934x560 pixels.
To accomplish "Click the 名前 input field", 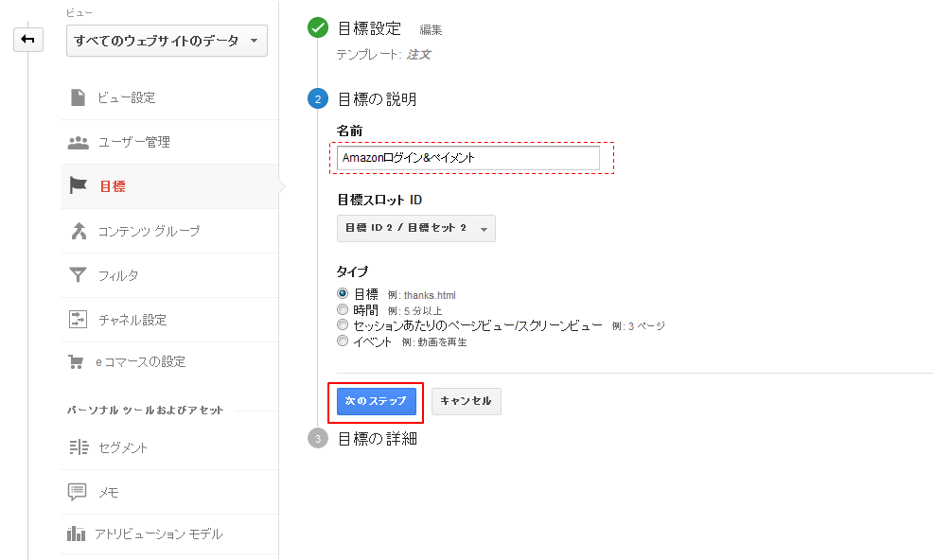I will (x=468, y=158).
